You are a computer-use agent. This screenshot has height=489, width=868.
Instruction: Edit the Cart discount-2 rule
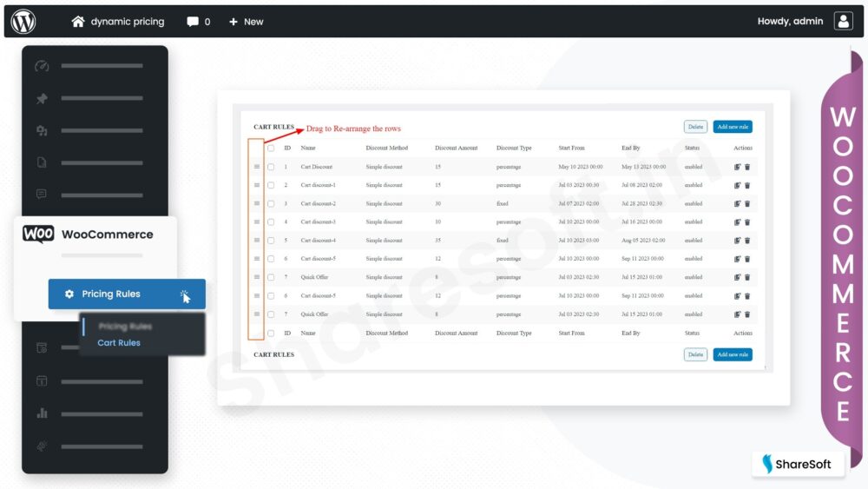point(737,204)
